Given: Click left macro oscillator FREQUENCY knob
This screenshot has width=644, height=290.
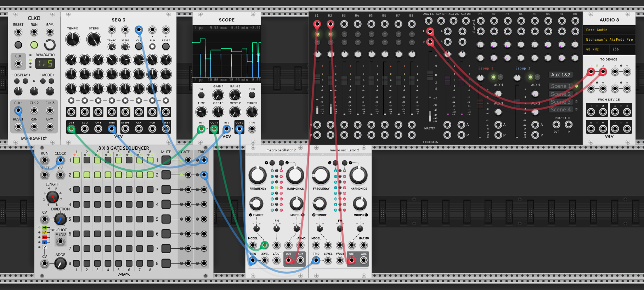Looking at the screenshot, I should [258, 175].
